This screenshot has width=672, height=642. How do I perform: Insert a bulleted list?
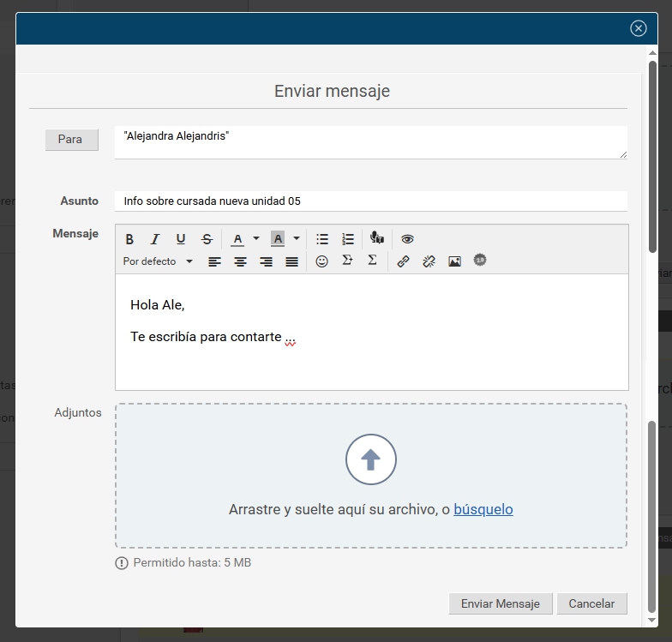pos(322,239)
